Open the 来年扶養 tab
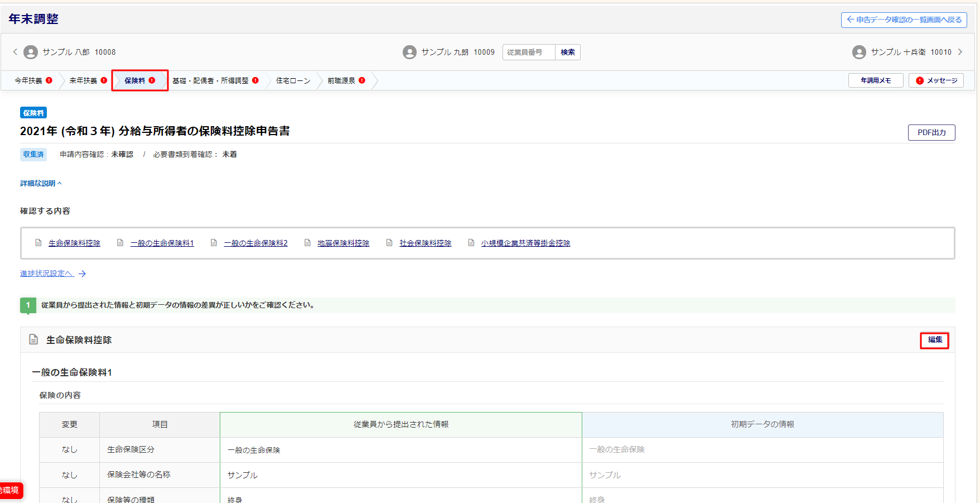Screen dimensions: 980x503 pyautogui.click(x=83, y=80)
